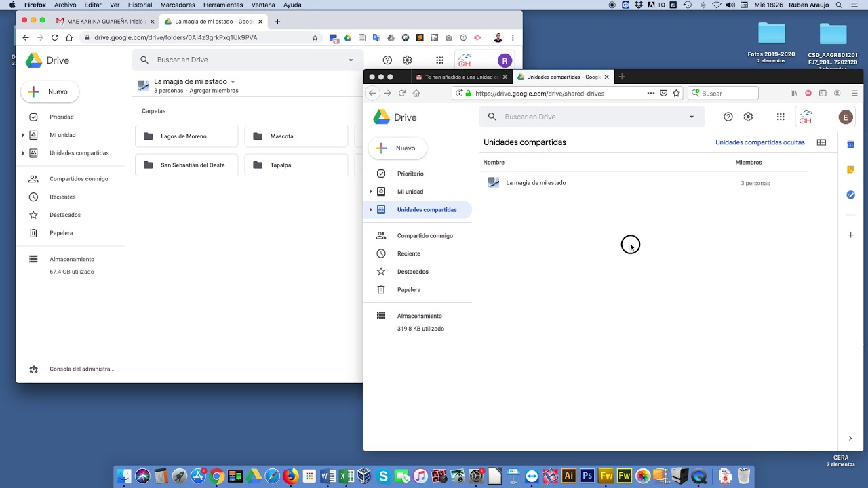Open Tapalpa folder
Screen dimensions: 868x488
(296, 165)
